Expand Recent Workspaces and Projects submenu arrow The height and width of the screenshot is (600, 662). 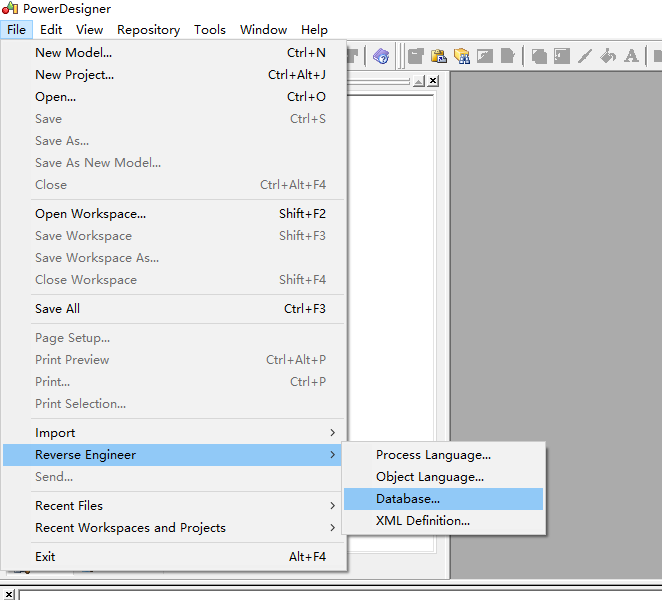(x=333, y=528)
